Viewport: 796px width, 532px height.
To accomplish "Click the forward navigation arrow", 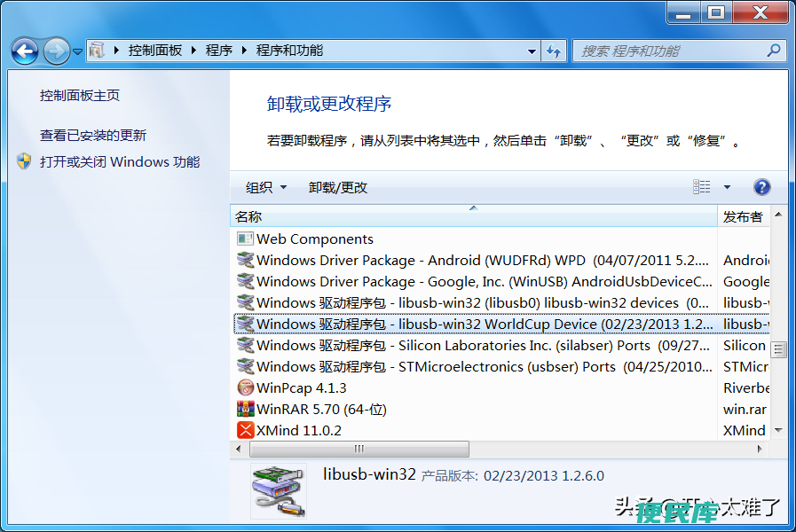I will coord(56,51).
